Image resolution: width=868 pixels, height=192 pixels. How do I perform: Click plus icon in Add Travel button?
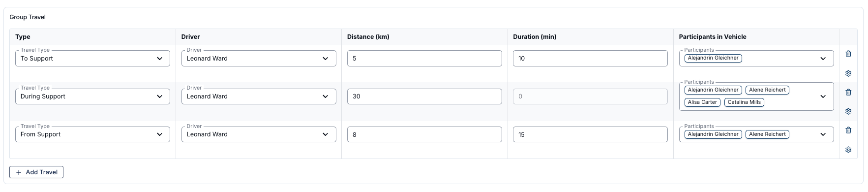(x=19, y=172)
